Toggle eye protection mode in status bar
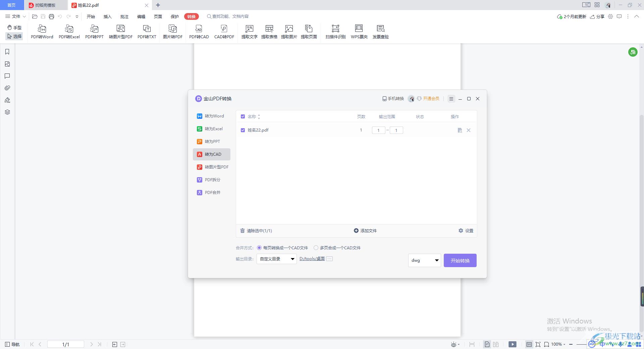Screen dimensions: 644x349 click(455, 344)
